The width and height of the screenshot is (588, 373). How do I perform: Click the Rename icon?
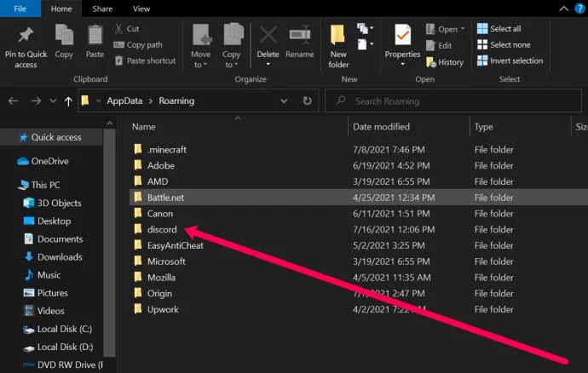pos(300,36)
